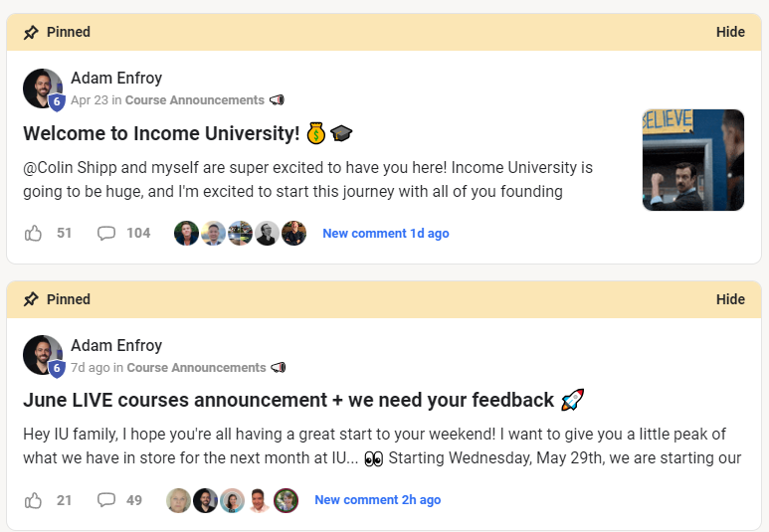The height and width of the screenshot is (532, 769).
Task: Click Adam Enfroy's name on first post
Action: pos(116,78)
